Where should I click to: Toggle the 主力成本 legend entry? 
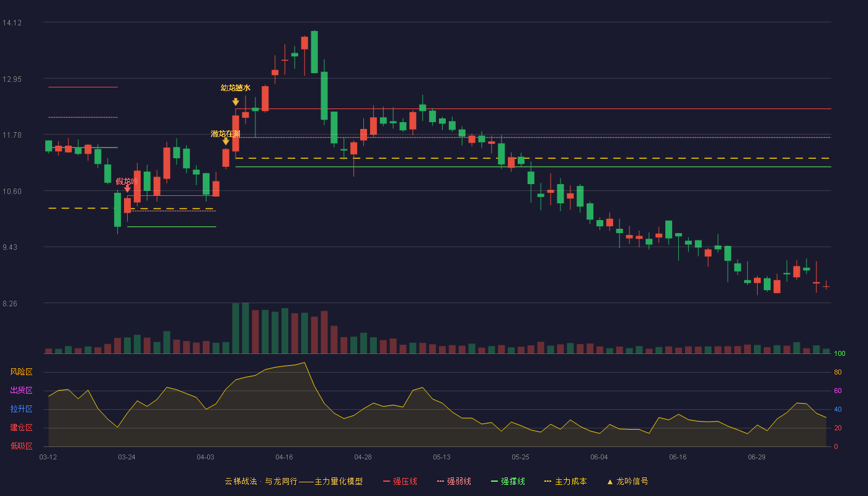coord(565,481)
